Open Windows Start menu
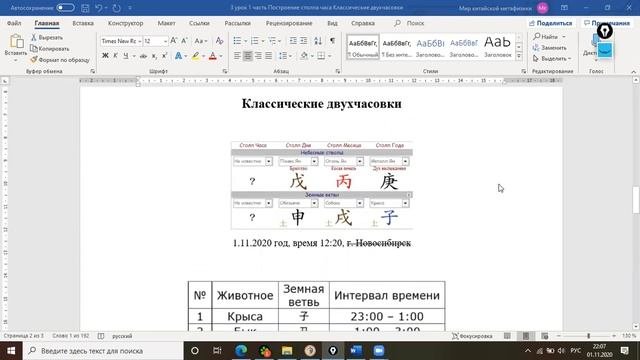Image resolution: width=640 pixels, height=360 pixels. click(x=11, y=351)
